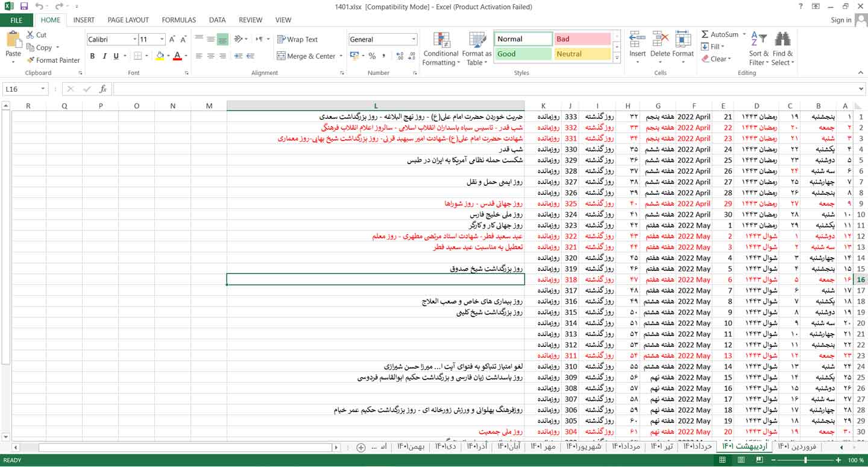Adjust the zoom slider in status bar
The height and width of the screenshot is (467, 868).
click(805, 460)
